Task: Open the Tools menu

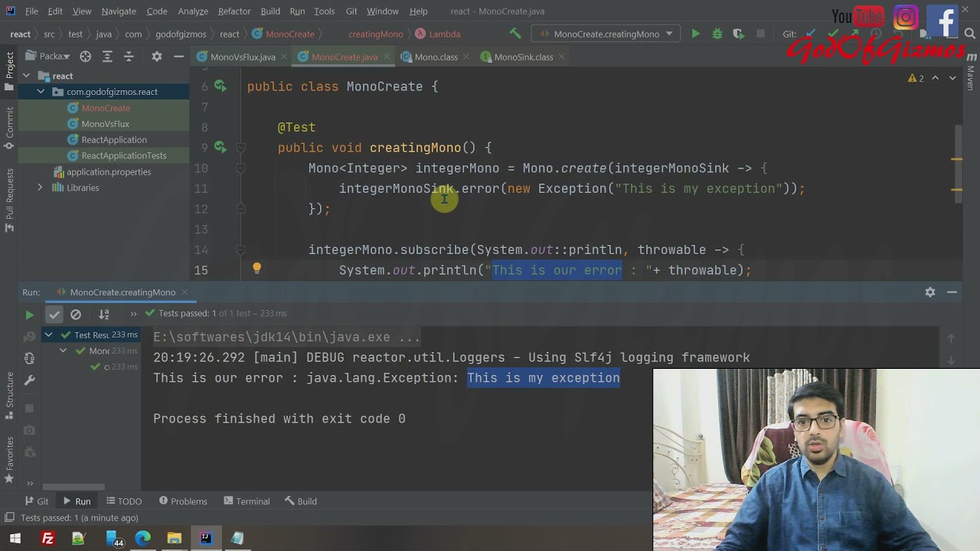Action: 325,11
